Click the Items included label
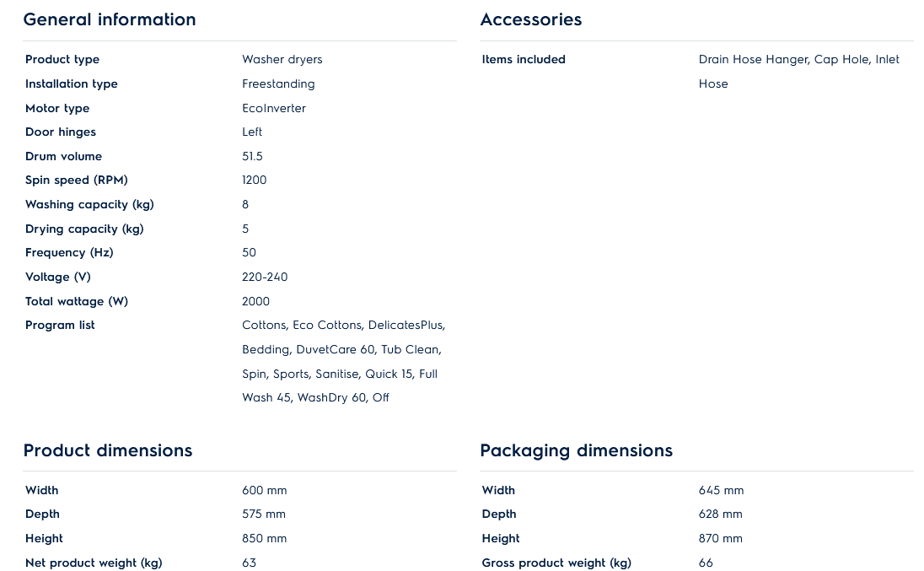This screenshot has height=571, width=924. click(524, 59)
